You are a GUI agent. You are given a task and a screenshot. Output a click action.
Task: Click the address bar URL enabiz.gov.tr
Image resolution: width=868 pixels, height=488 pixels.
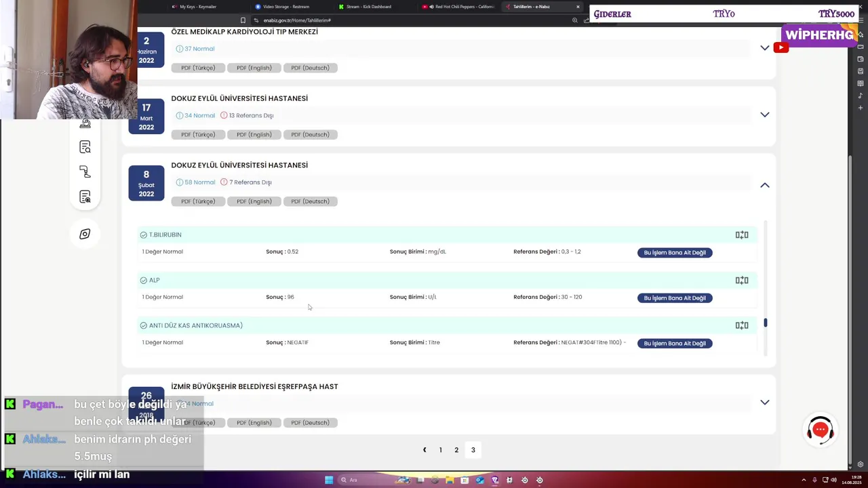click(x=297, y=20)
